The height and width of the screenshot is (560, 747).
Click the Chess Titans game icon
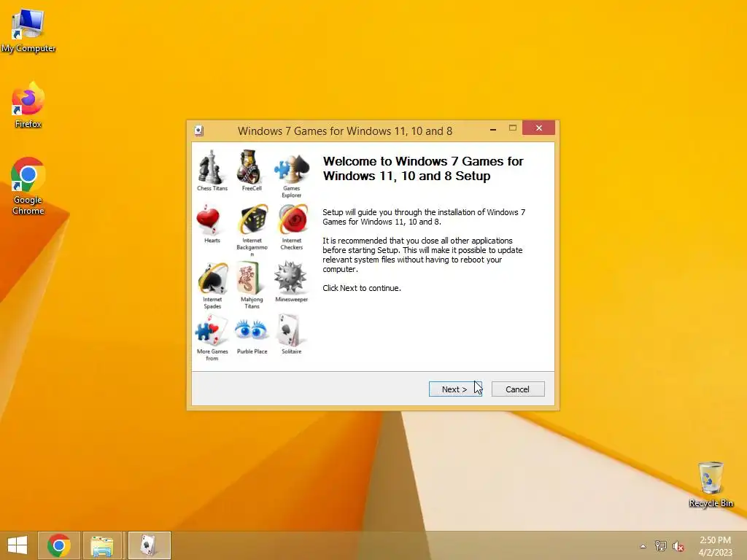pos(211,167)
